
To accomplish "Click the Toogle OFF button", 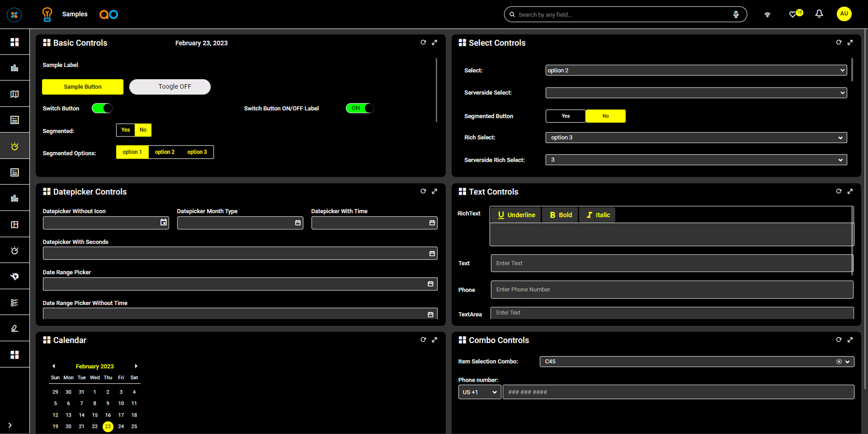I will [170, 87].
